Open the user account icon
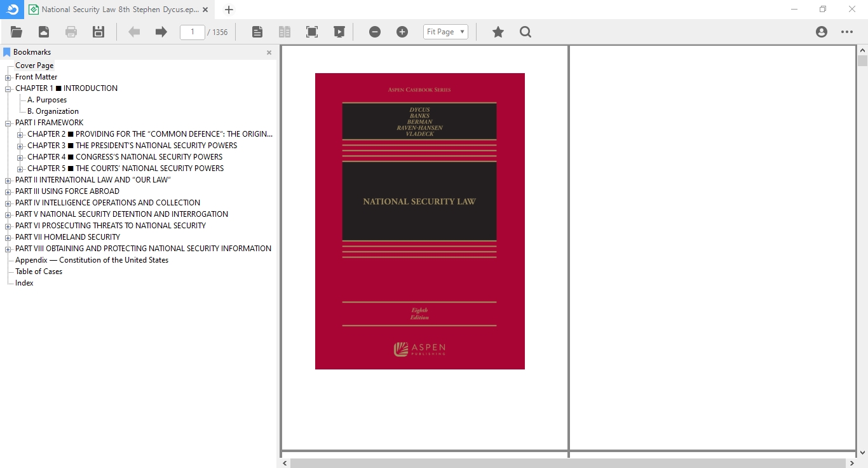Viewport: 868px width, 468px height. (x=822, y=32)
